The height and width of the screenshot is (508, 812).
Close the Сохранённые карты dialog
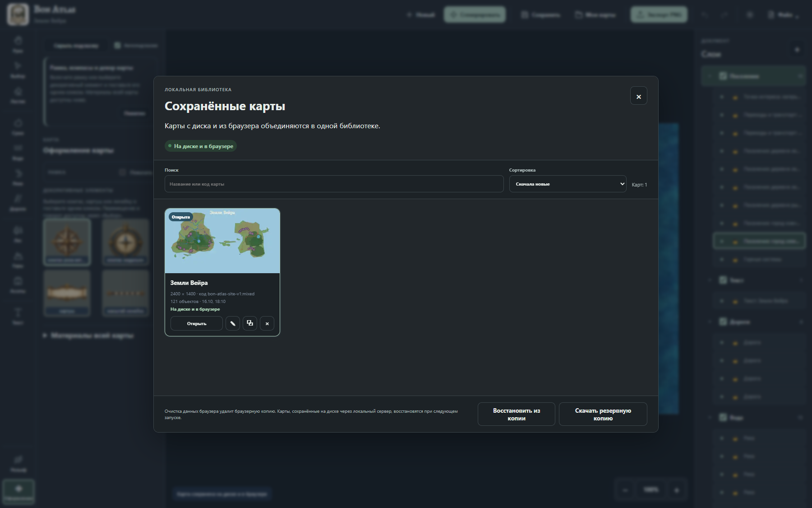click(638, 96)
